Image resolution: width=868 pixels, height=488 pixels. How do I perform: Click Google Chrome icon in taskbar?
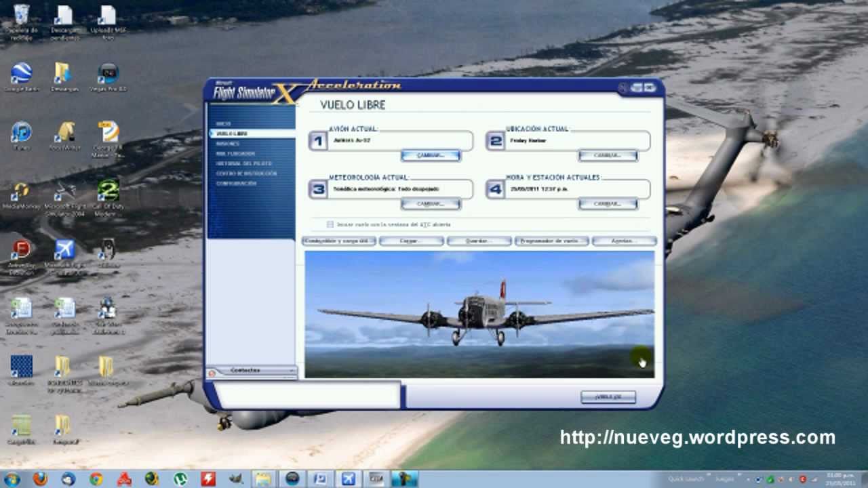pos(96,479)
